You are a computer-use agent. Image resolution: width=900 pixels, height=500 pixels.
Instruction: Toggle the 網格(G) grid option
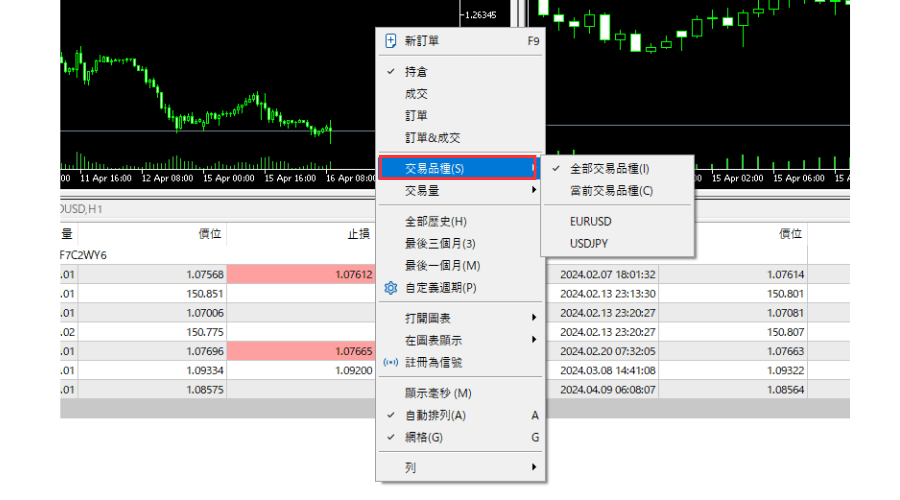click(424, 437)
